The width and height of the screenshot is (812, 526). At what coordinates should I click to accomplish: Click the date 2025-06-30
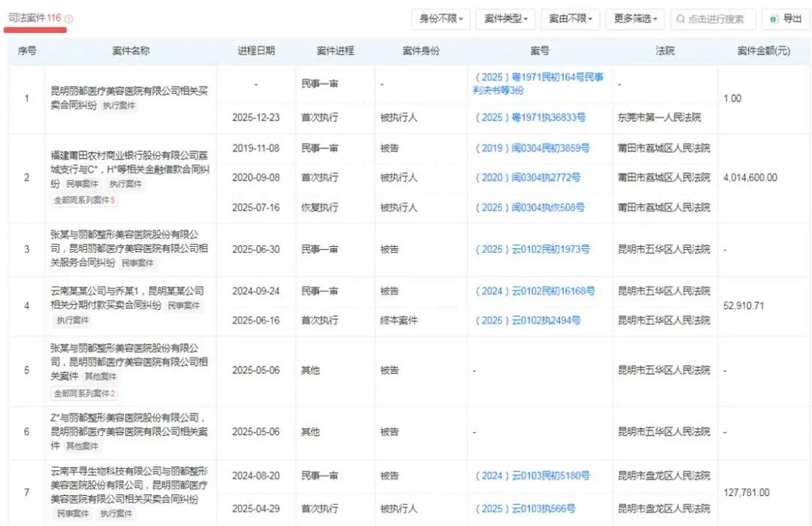pos(256,250)
